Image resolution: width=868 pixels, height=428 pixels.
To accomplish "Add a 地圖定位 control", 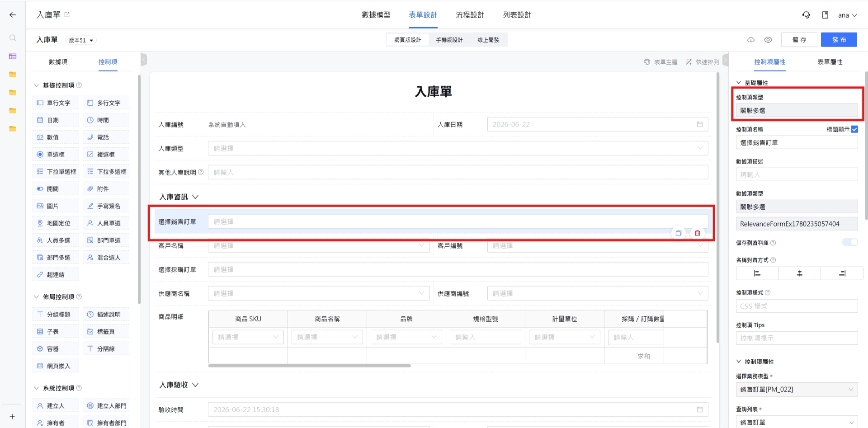I will click(56, 223).
